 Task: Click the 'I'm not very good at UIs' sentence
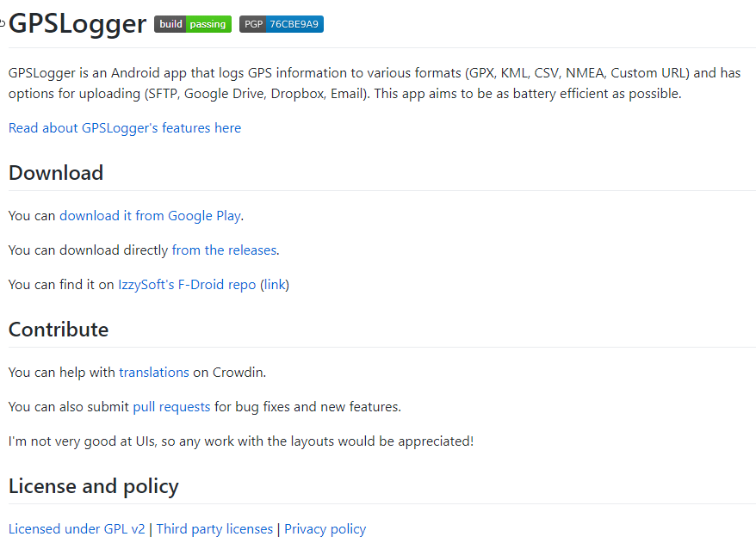pos(241,441)
